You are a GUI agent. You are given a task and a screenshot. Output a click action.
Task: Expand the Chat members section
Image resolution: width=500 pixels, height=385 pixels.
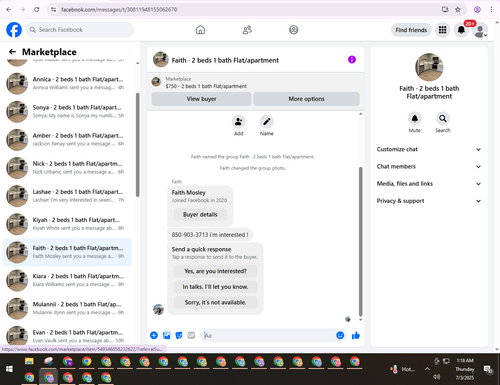pyautogui.click(x=429, y=166)
